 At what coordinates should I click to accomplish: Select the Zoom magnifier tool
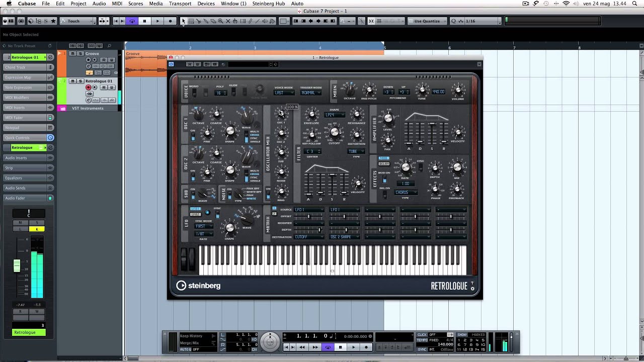tap(220, 21)
